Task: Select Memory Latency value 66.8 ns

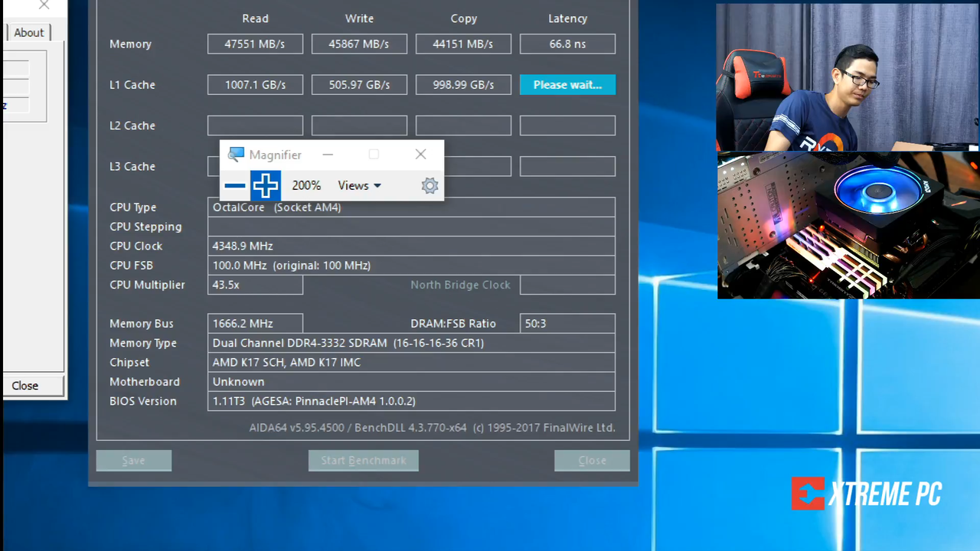Action: pos(567,44)
